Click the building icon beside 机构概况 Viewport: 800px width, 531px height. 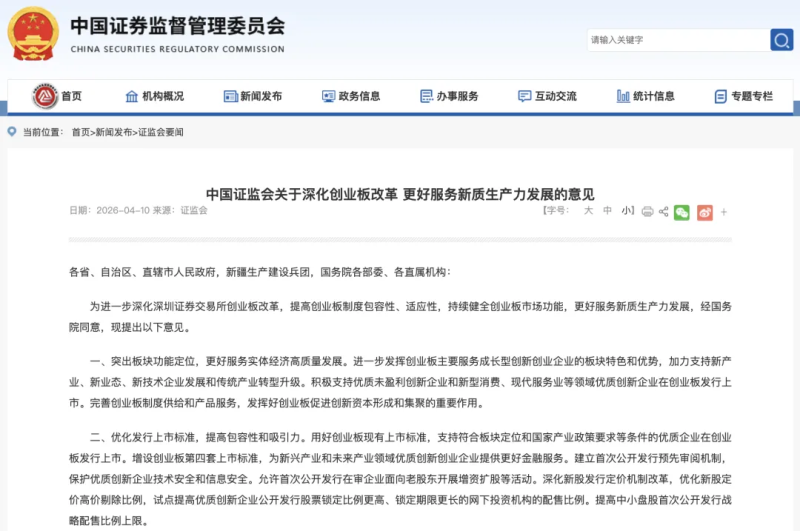pyautogui.click(x=132, y=96)
